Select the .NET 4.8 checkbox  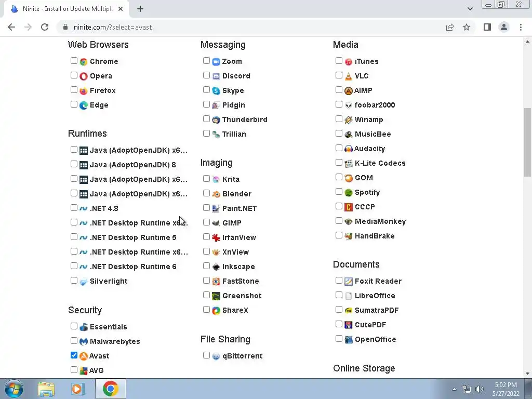point(74,208)
